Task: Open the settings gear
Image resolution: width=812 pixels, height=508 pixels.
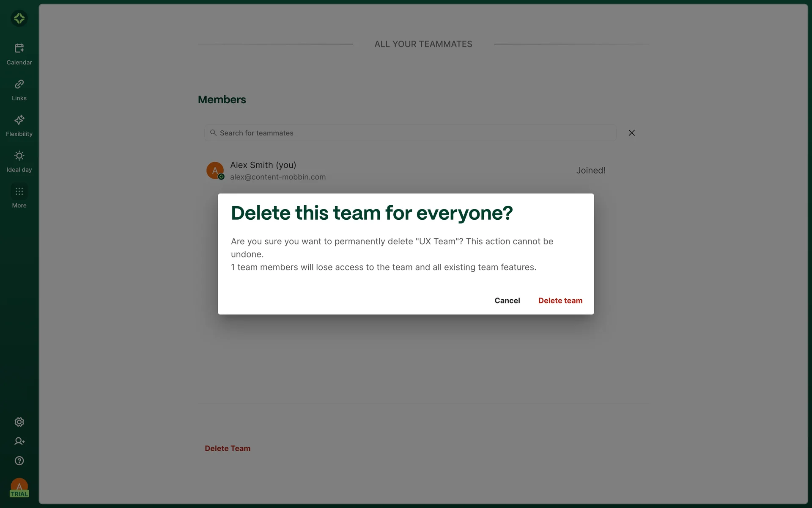Action: click(19, 422)
